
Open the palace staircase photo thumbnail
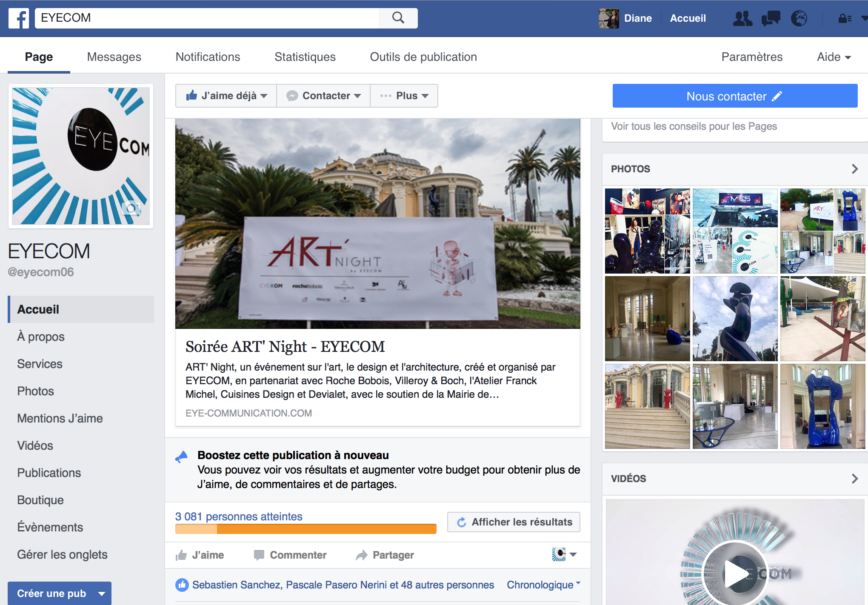(x=648, y=406)
